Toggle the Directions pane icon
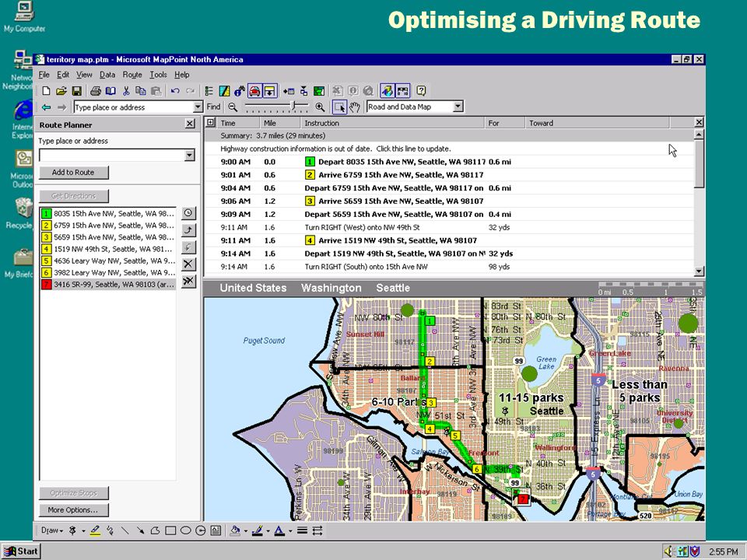 pos(270,91)
